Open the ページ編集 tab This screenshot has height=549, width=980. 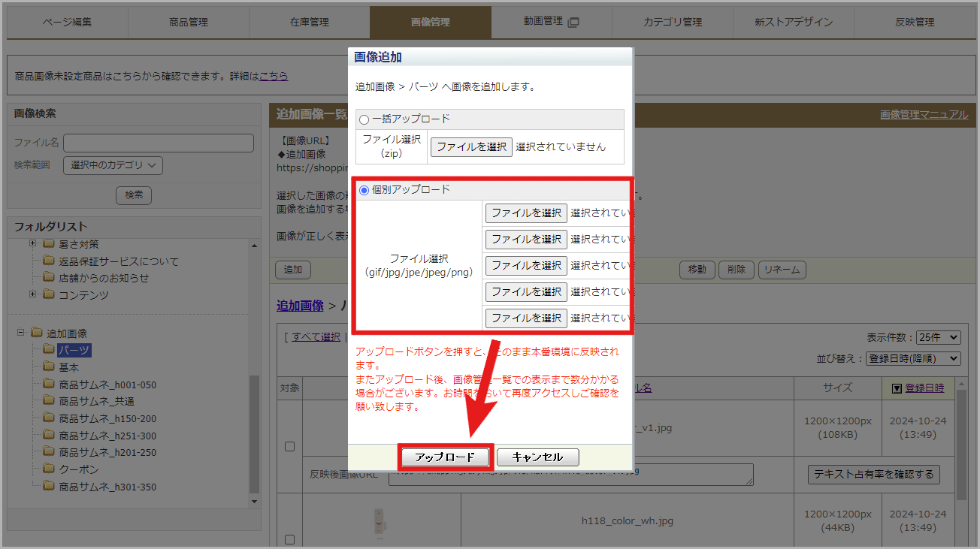(68, 22)
